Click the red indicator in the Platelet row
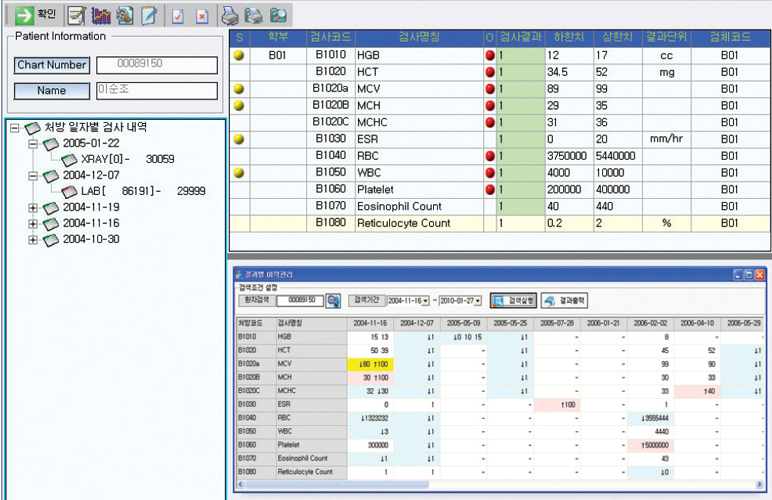The width and height of the screenshot is (772, 500). [489, 189]
